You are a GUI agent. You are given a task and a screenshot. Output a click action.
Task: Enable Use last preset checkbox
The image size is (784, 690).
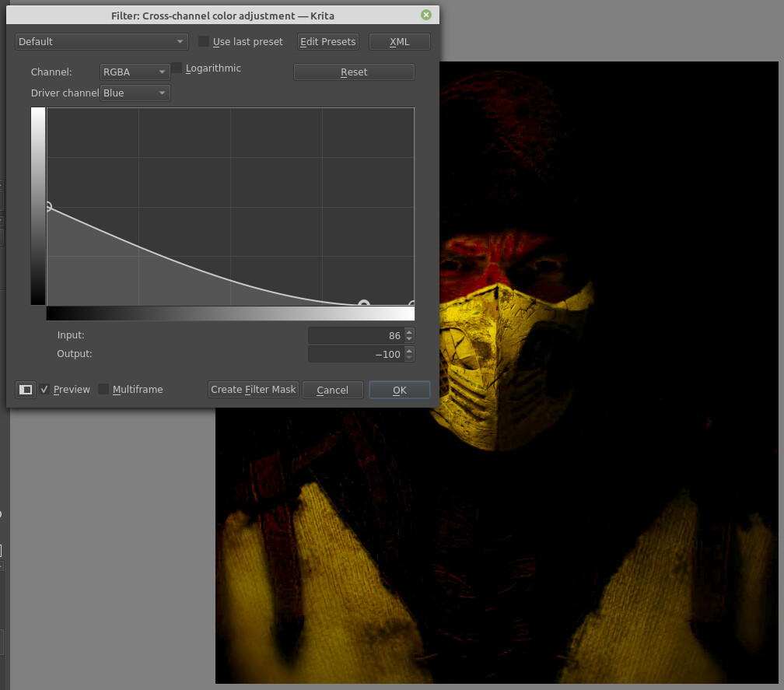pyautogui.click(x=204, y=41)
